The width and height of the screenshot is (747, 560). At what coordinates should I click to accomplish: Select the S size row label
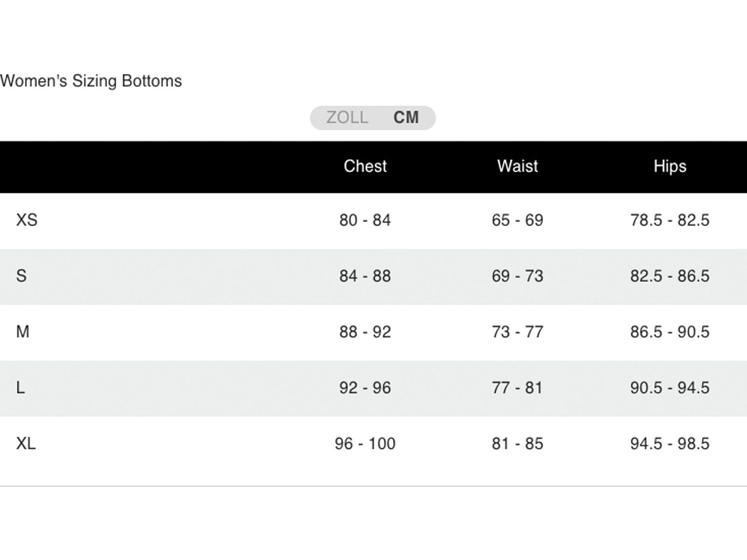coord(21,276)
